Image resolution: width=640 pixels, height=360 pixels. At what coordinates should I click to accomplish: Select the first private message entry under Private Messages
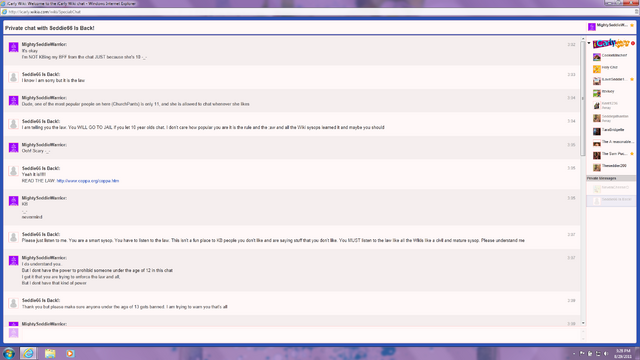pyautogui.click(x=611, y=188)
